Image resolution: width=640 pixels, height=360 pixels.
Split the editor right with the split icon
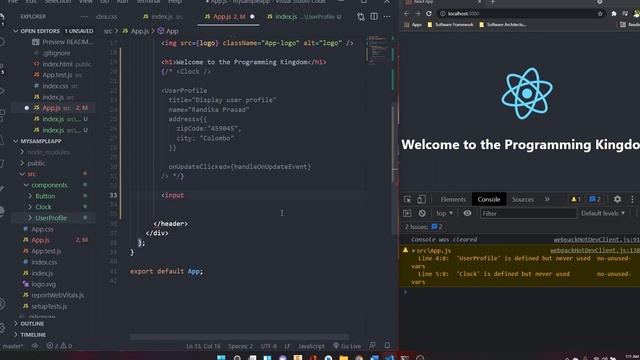pyautogui.click(x=374, y=16)
